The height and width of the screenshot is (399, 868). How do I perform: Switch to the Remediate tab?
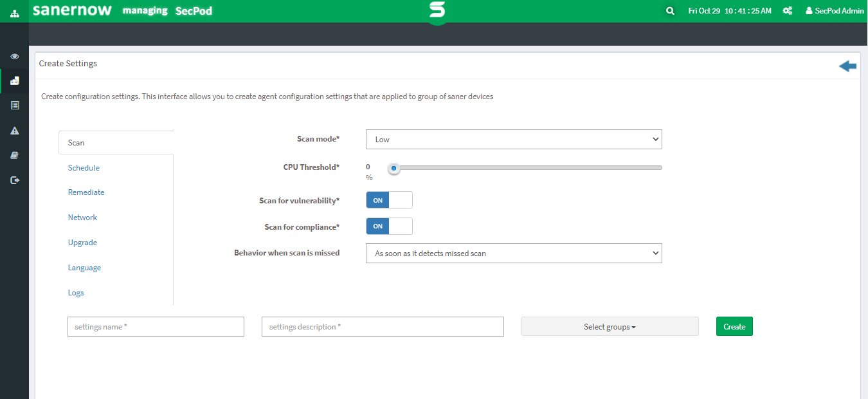click(x=86, y=192)
